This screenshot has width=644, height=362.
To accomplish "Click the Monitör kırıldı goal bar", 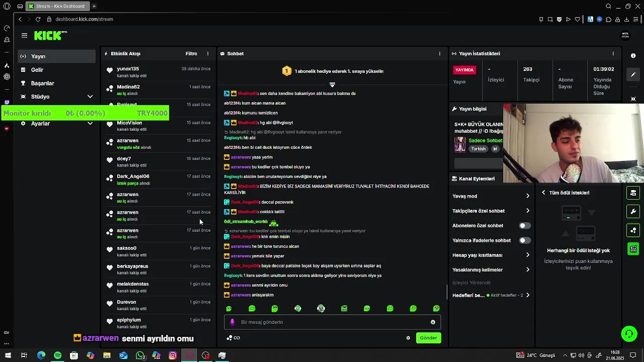I will [85, 113].
